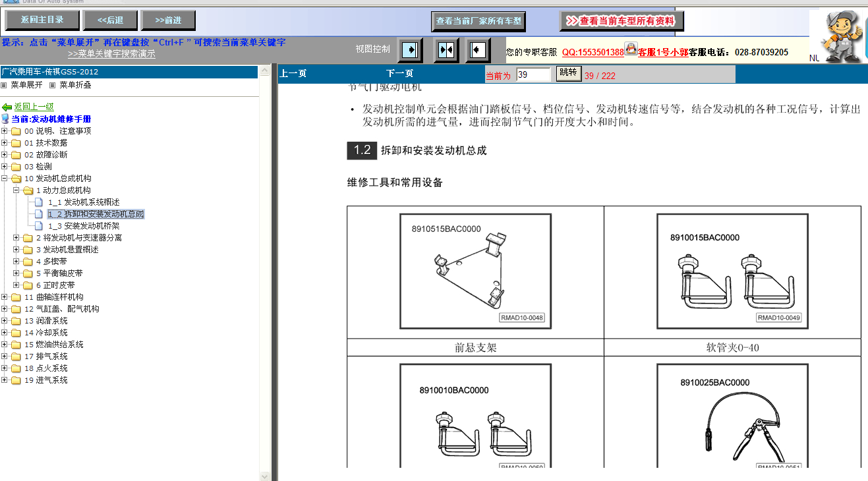This screenshot has width=868, height=481.
Task: Click the folder icon for 18 点火系统
Action: pyautogui.click(x=16, y=368)
